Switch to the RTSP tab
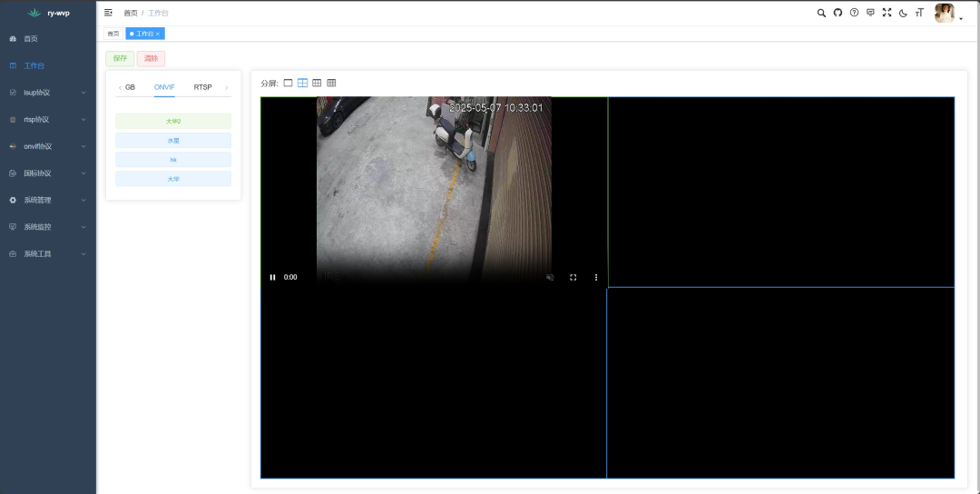Image resolution: width=980 pixels, height=494 pixels. coord(202,87)
